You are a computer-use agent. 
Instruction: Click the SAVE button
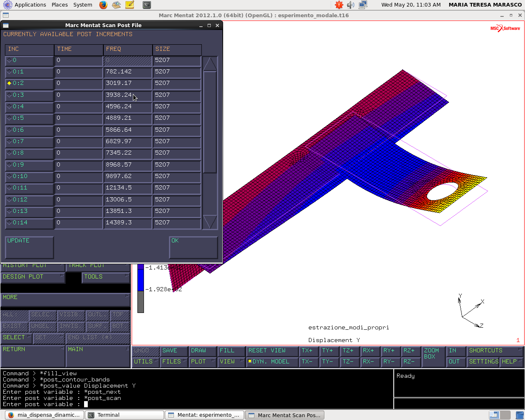click(x=174, y=351)
